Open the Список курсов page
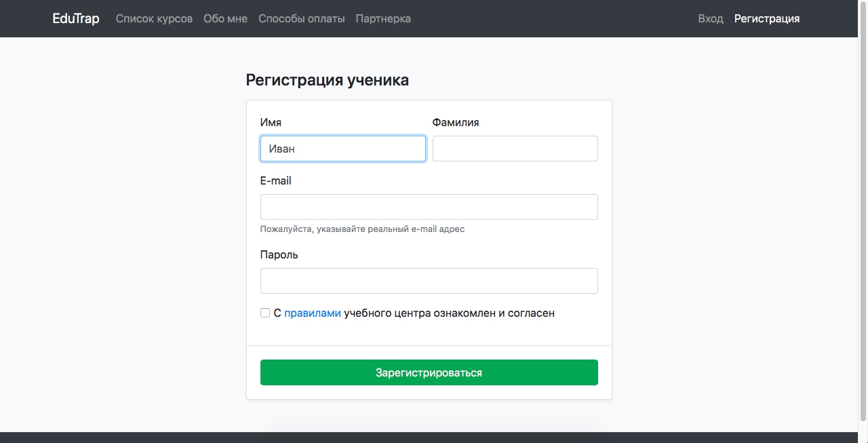 (x=154, y=18)
